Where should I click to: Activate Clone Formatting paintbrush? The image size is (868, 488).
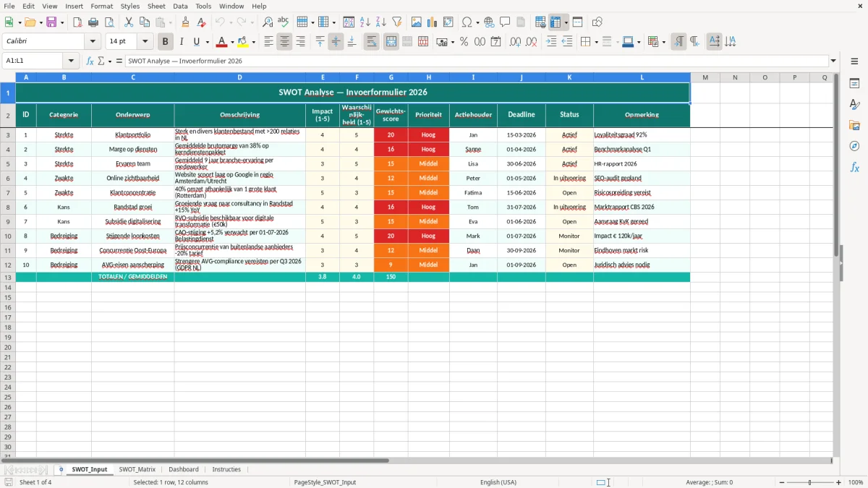pyautogui.click(x=185, y=22)
